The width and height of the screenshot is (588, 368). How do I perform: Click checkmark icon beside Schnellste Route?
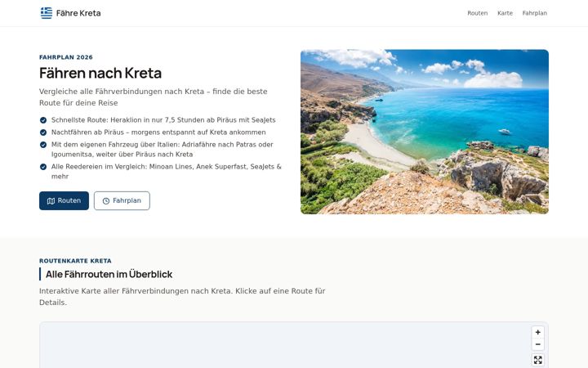tap(43, 120)
